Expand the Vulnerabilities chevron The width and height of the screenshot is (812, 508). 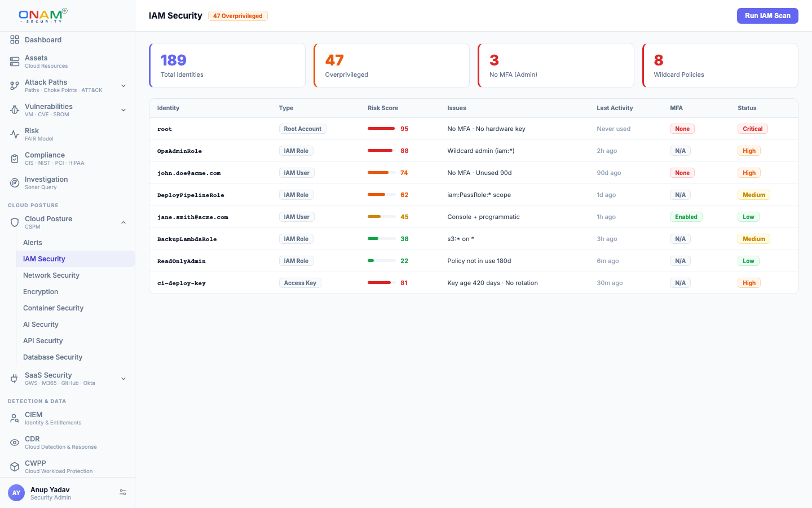[123, 110]
